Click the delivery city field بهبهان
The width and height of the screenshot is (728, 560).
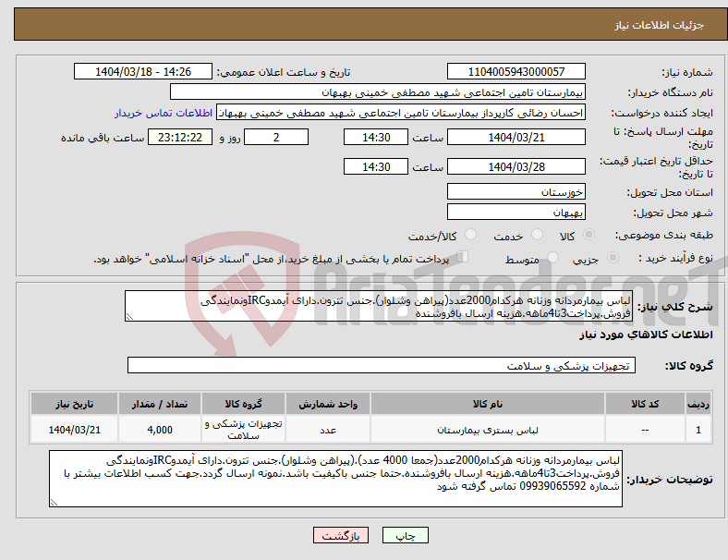[516, 212]
